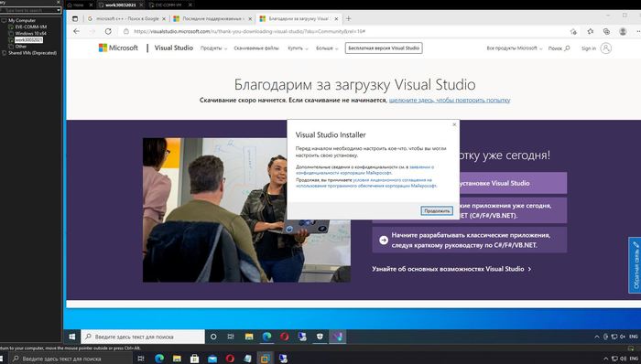This screenshot has height=364, width=641.
Task: Open Opera in the host taskbar
Action: [230, 359]
